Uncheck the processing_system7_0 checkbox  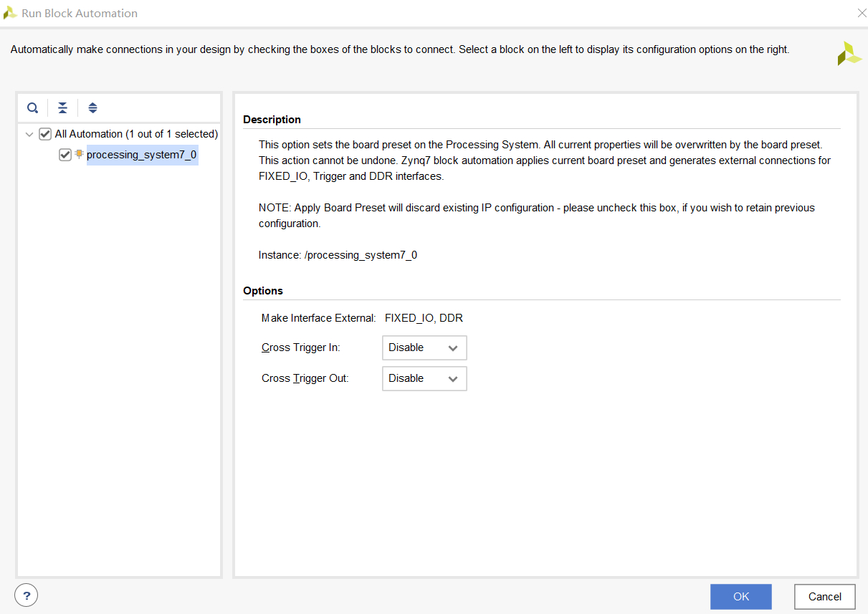click(x=65, y=155)
